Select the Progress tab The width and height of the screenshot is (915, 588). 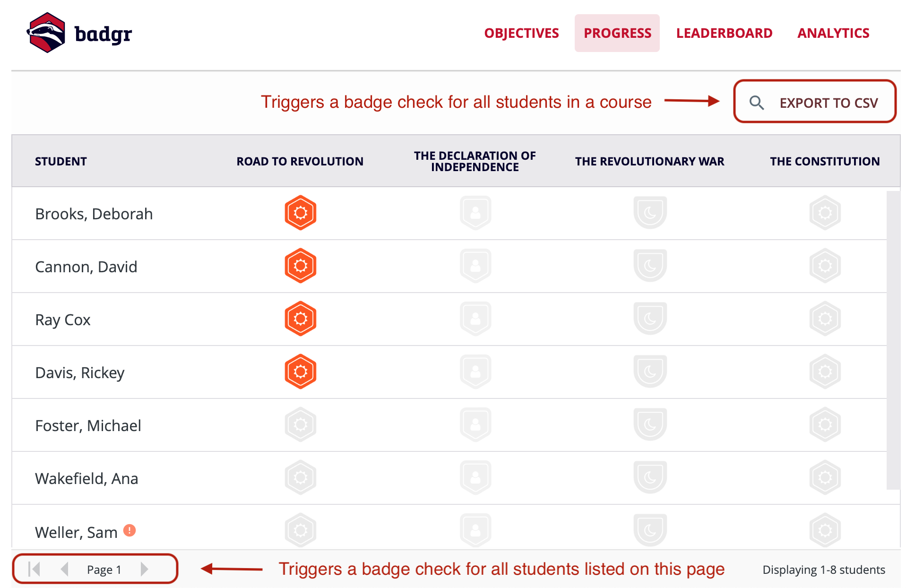pyautogui.click(x=617, y=33)
